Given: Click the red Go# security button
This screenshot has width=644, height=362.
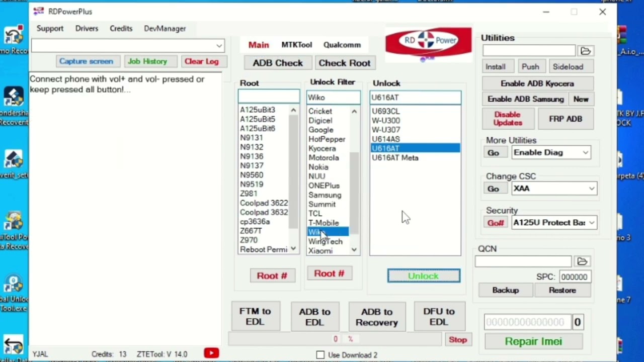Looking at the screenshot, I should tap(495, 223).
